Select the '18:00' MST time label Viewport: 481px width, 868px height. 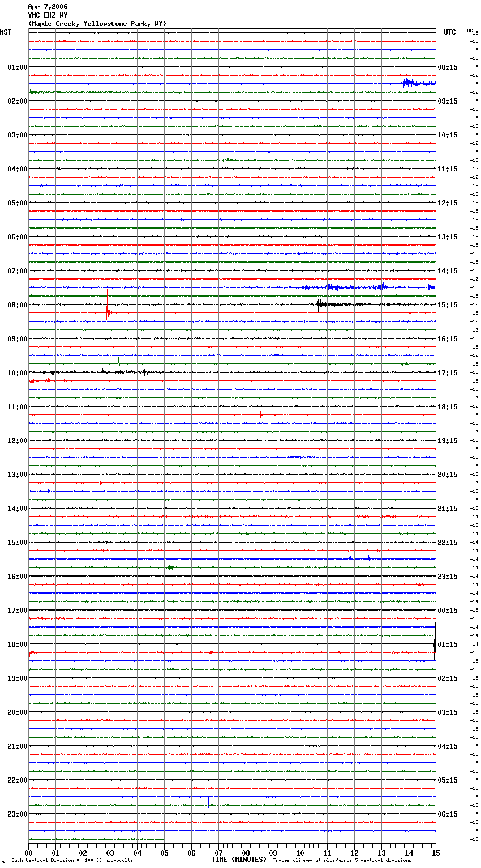tap(18, 644)
